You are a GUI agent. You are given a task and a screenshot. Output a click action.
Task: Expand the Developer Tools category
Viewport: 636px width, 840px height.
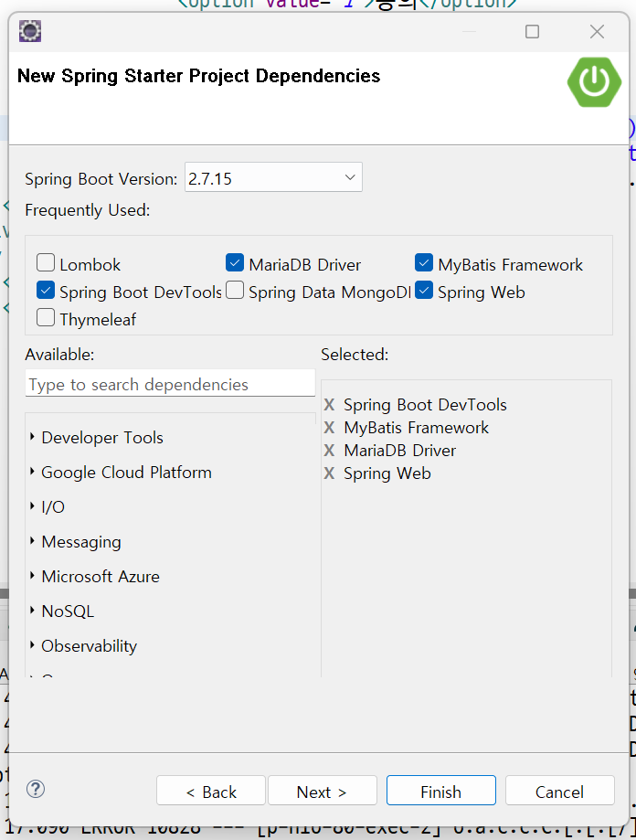tap(32, 437)
